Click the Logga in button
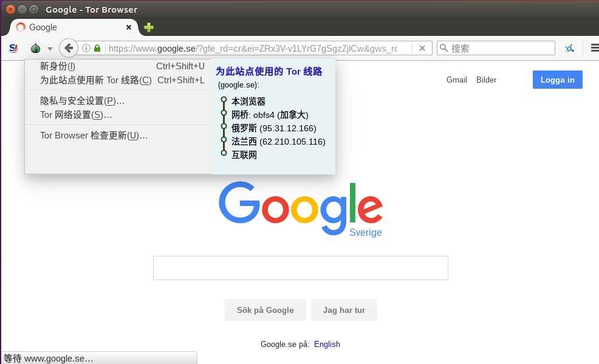This screenshot has height=364, width=599. pos(557,80)
